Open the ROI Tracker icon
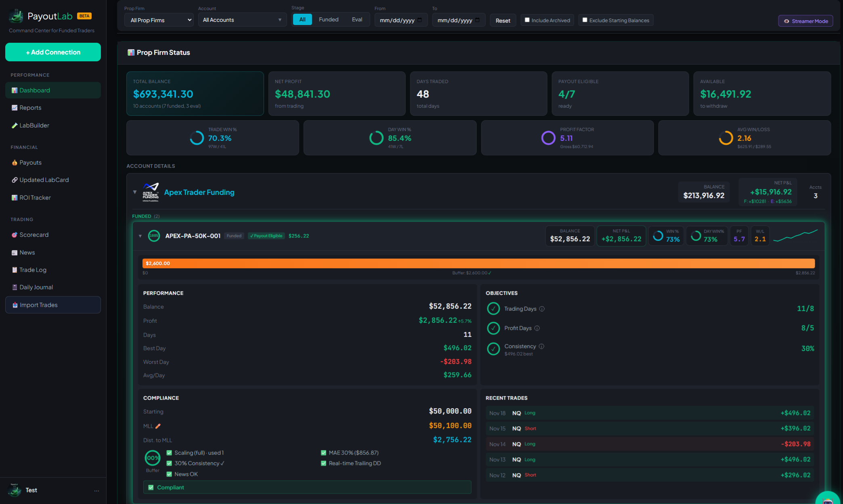This screenshot has width=843, height=504. coord(15,198)
